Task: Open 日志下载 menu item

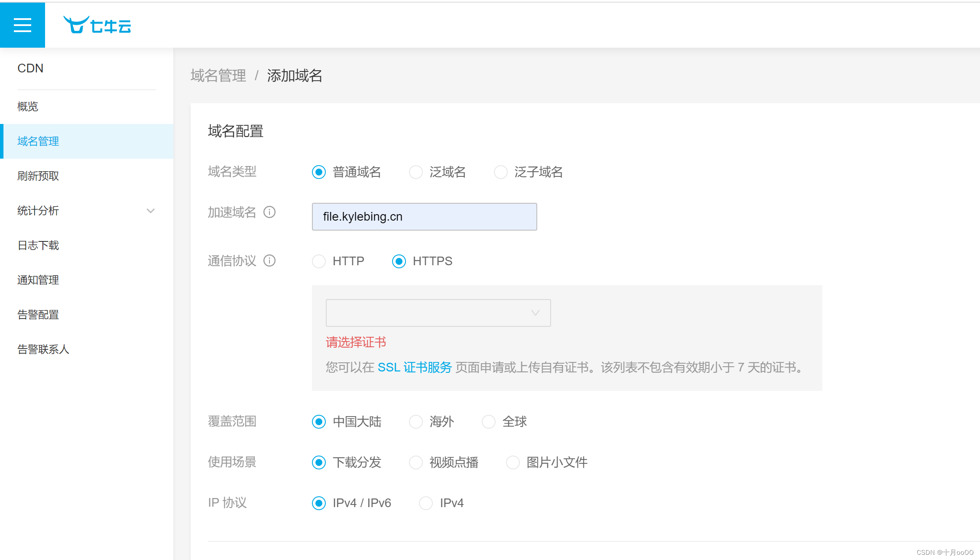Action: tap(38, 245)
